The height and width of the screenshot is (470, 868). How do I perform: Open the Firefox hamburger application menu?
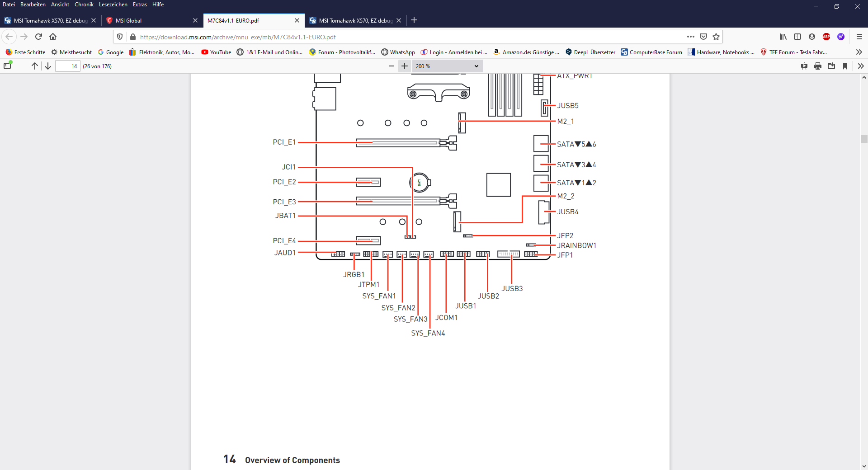[859, 37]
